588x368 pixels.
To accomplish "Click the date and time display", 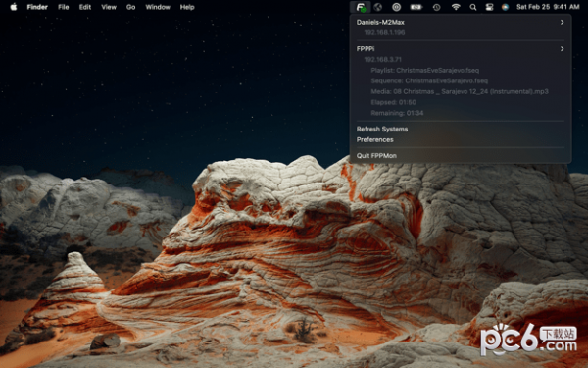I will pyautogui.click(x=548, y=7).
